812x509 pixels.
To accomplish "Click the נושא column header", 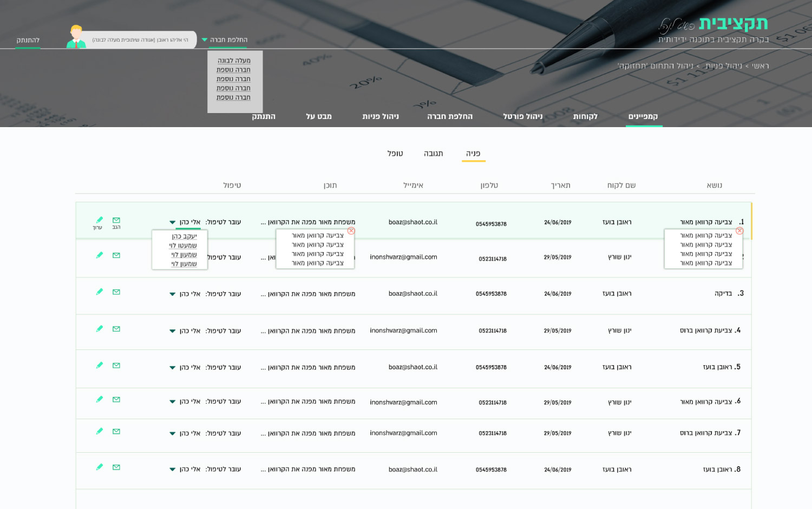I will click(715, 186).
